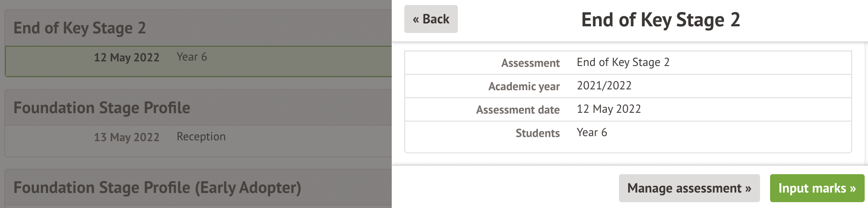Click the 12 May 2022 date in the highlighted list row
This screenshot has width=868, height=208.
pos(126,57)
